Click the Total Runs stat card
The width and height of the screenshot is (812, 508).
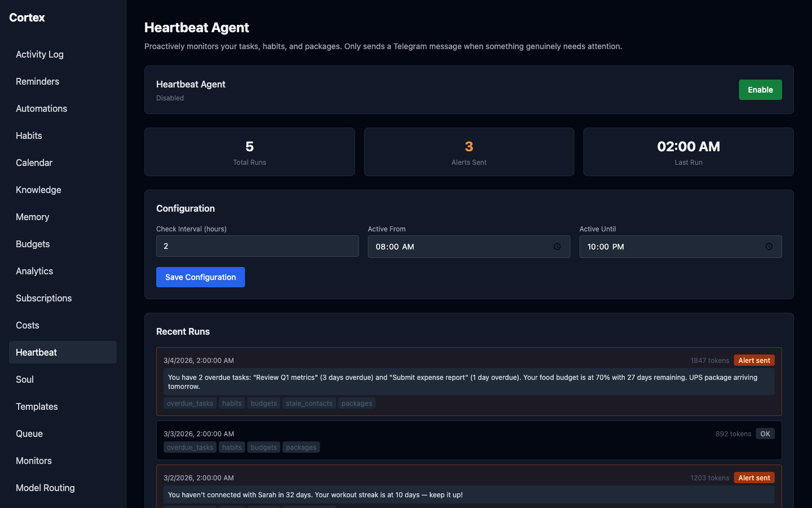pos(250,151)
